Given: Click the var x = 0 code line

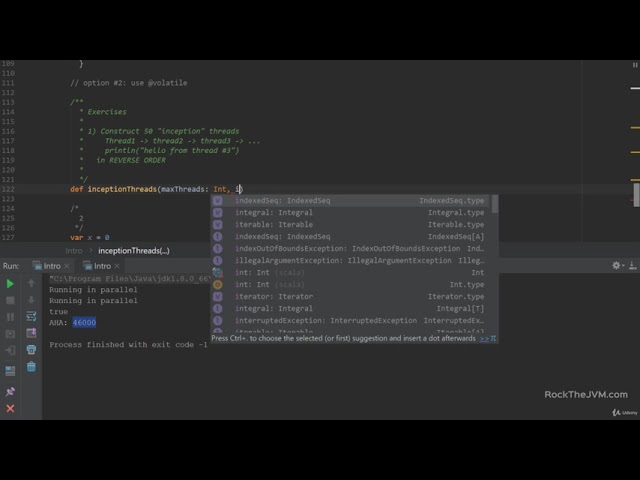Looking at the screenshot, I should pos(89,238).
